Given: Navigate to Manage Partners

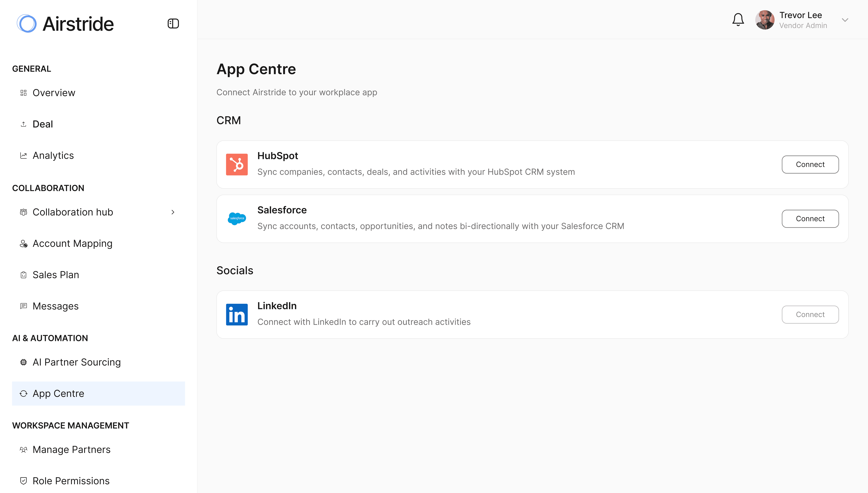Looking at the screenshot, I should pyautogui.click(x=71, y=449).
